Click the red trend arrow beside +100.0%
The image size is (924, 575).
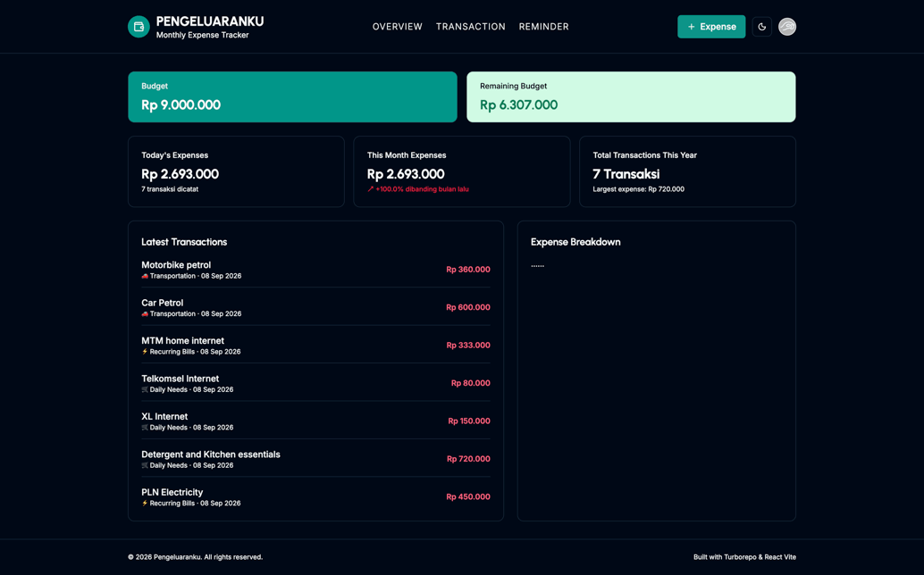click(371, 189)
